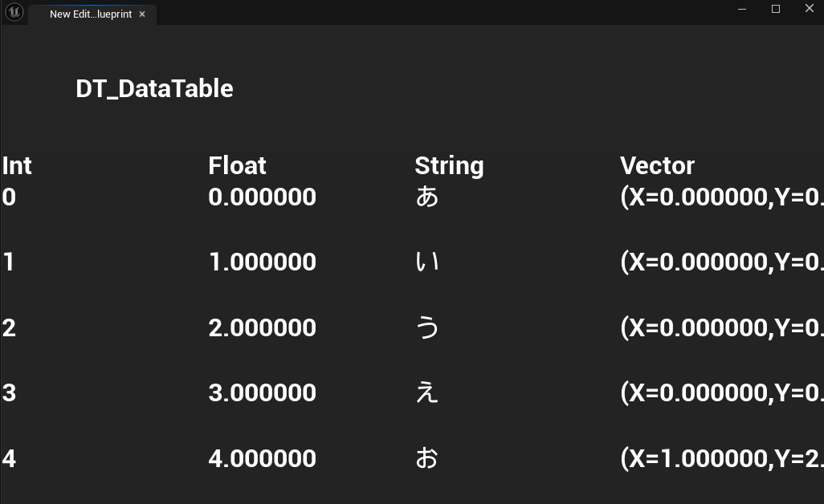Select the お string cell
824x504 pixels.
[x=426, y=458]
